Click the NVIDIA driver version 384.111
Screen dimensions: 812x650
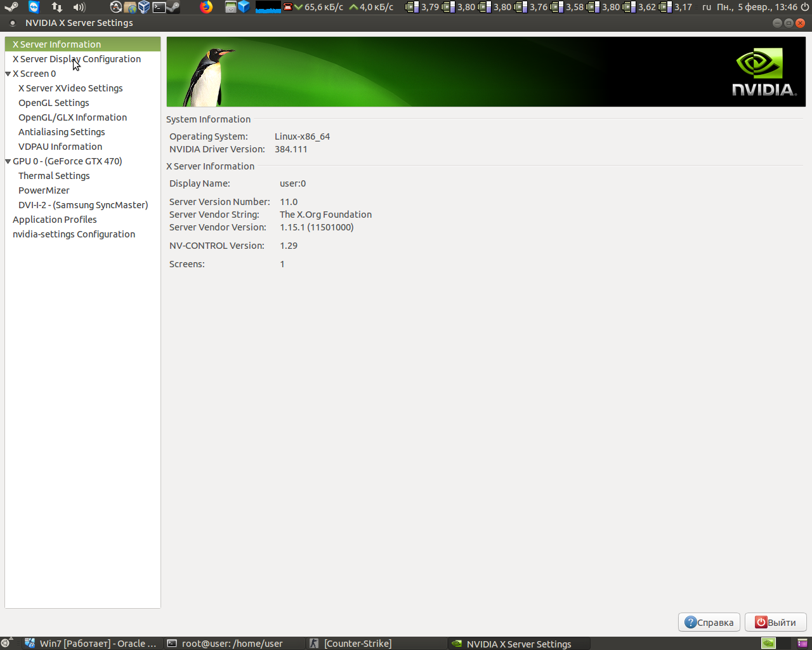[291, 149]
